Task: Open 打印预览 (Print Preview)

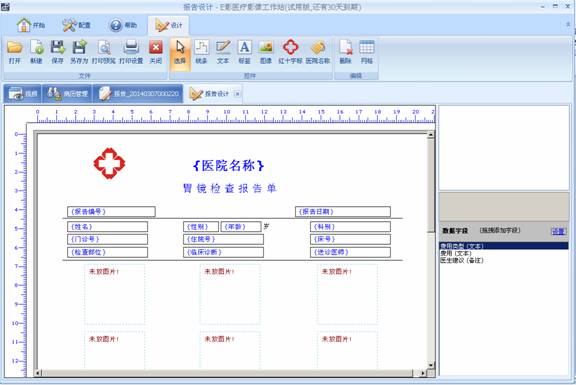Action: (104, 52)
